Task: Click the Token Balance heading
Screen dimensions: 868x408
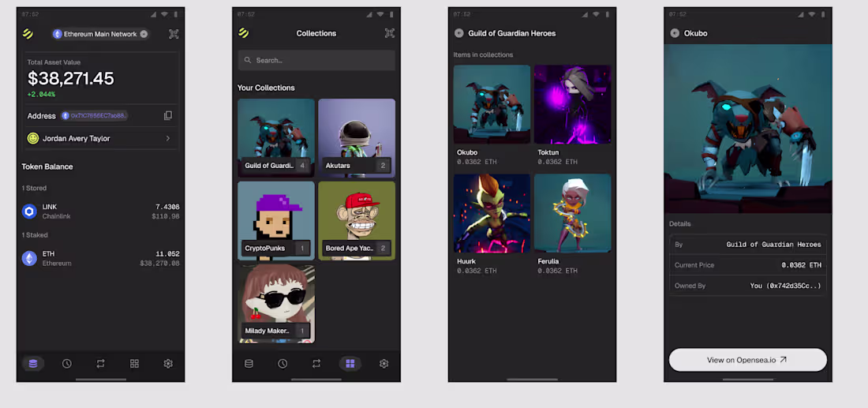Action: [47, 167]
